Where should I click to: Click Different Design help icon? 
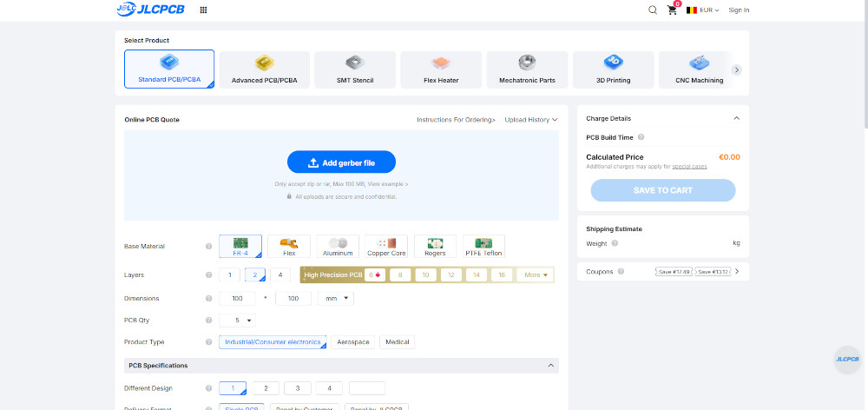point(208,388)
